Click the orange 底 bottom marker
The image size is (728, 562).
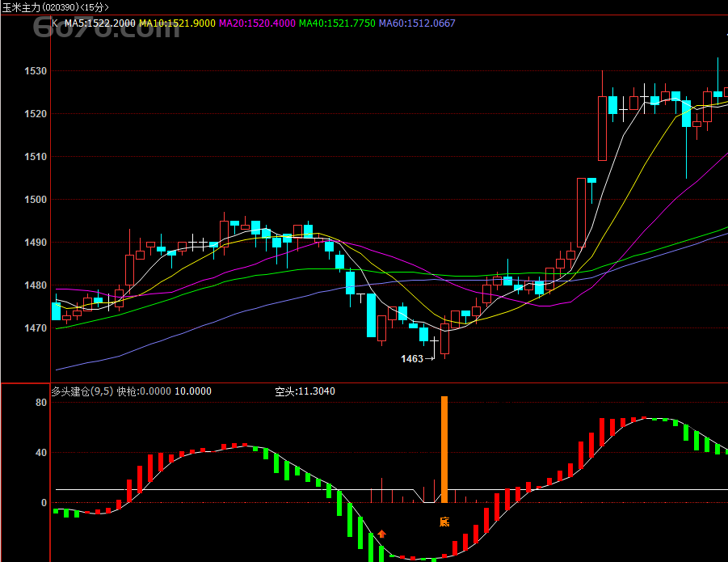444,522
